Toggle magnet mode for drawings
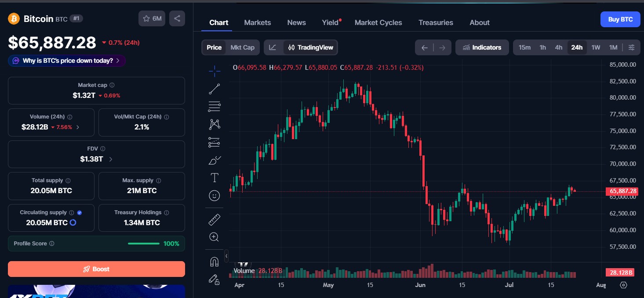This screenshot has width=644, height=298. [x=215, y=262]
